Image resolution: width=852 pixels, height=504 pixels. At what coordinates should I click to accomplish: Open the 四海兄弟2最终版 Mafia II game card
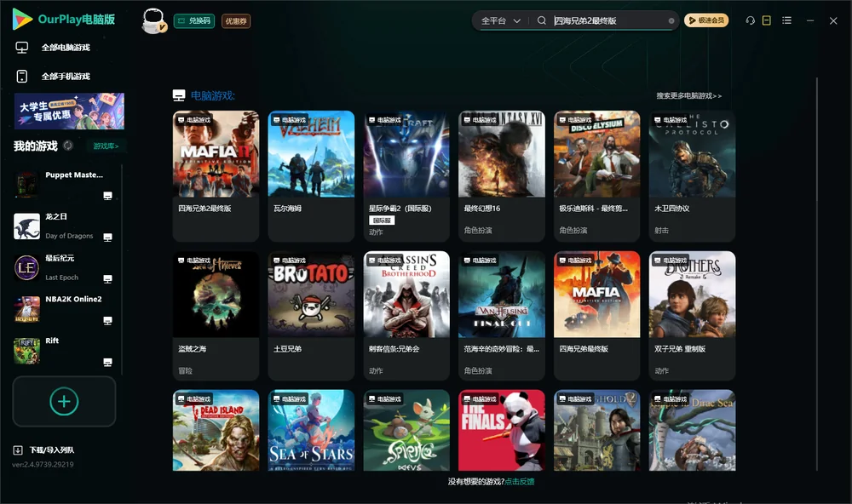(x=216, y=176)
